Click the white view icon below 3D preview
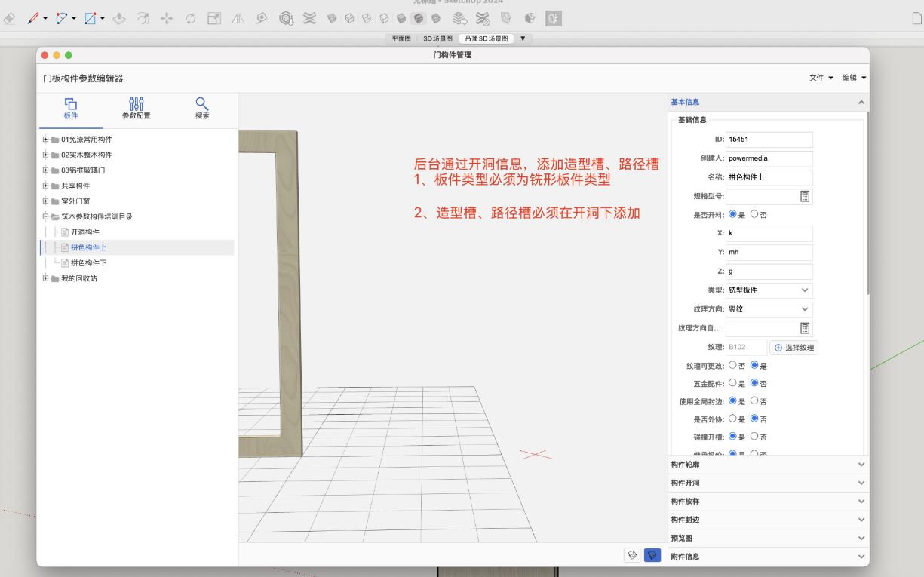This screenshot has height=577, width=924. pos(632,555)
